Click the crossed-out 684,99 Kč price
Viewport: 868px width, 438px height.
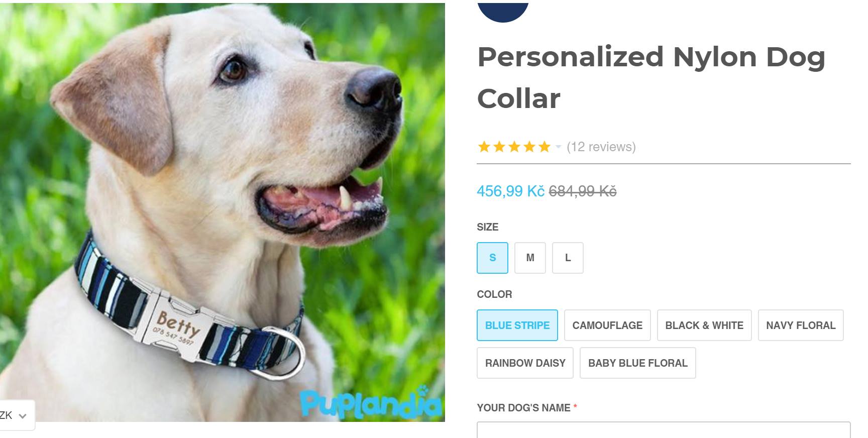coord(583,191)
